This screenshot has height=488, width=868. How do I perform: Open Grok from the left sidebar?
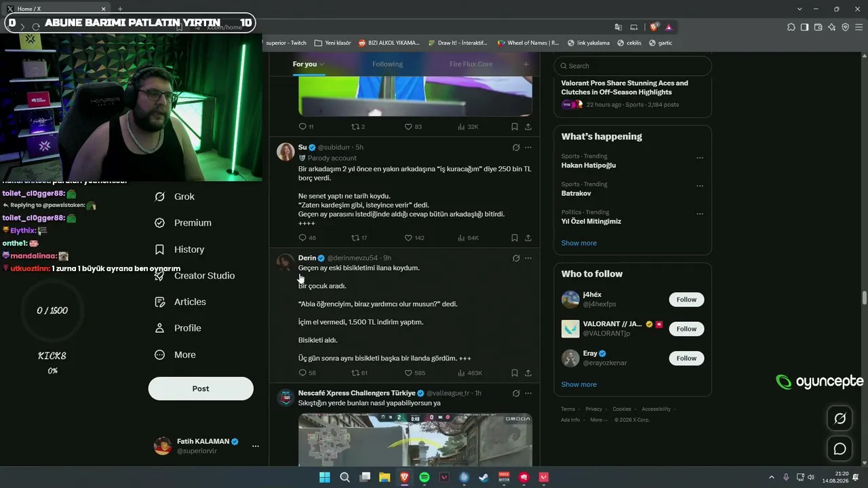174,197
